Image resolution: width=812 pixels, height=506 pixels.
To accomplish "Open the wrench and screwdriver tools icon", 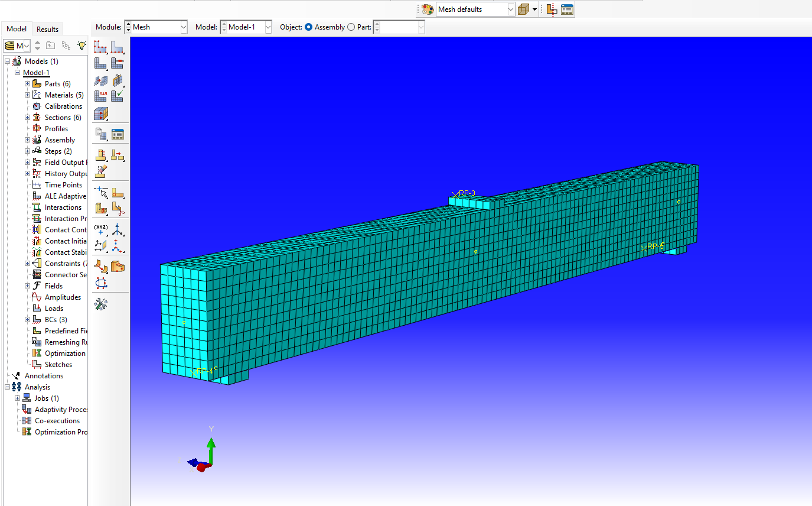I will pyautogui.click(x=101, y=304).
